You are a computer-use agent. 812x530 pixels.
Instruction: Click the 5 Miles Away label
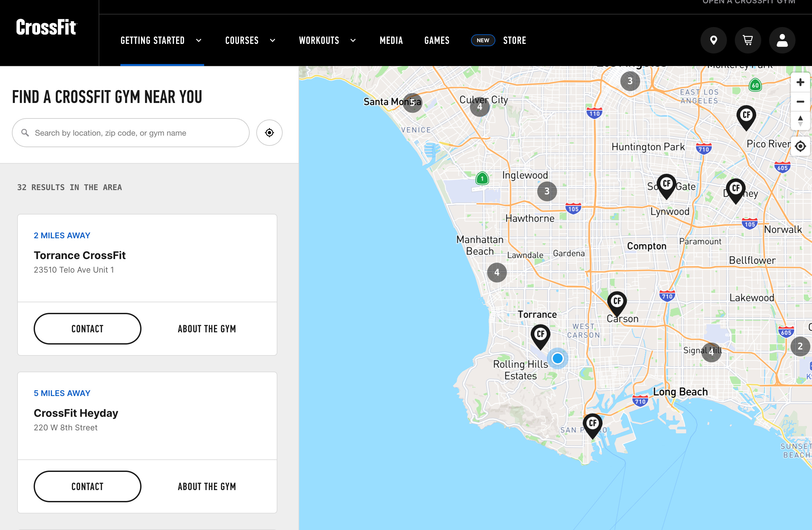62,393
